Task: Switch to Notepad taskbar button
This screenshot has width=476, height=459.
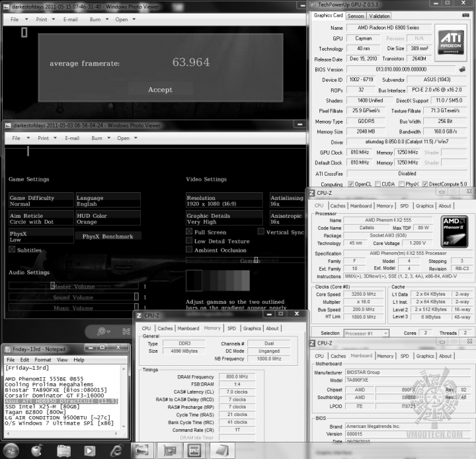Action: pyautogui.click(x=222, y=450)
